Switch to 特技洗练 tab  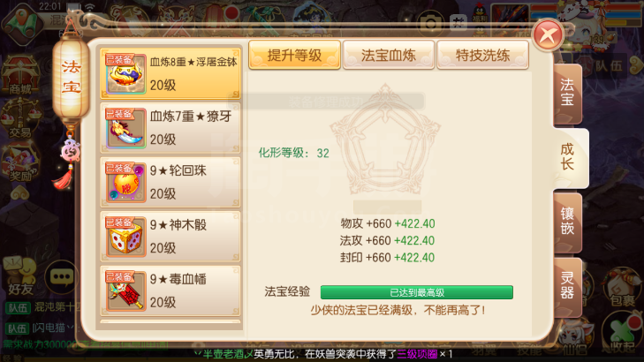(x=482, y=55)
